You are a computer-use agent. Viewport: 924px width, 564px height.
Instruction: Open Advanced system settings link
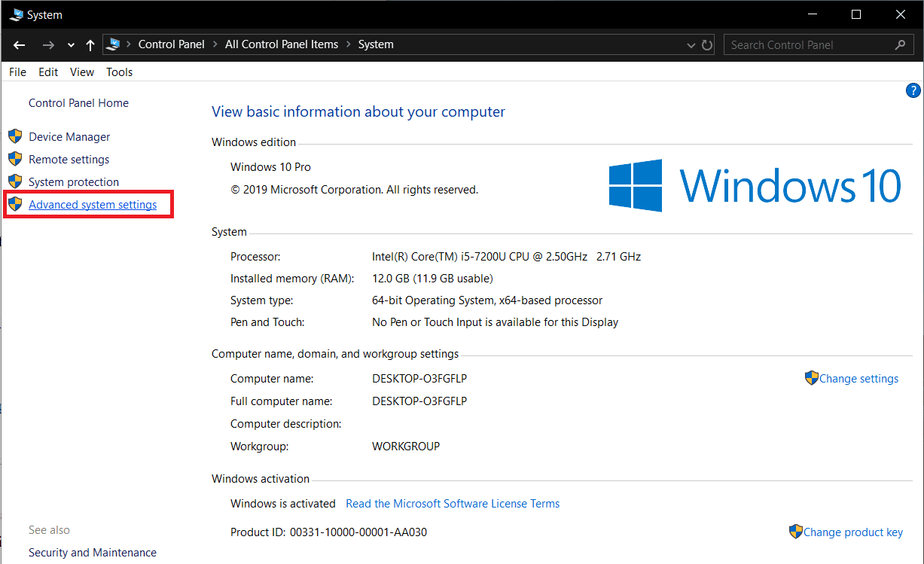coord(93,205)
